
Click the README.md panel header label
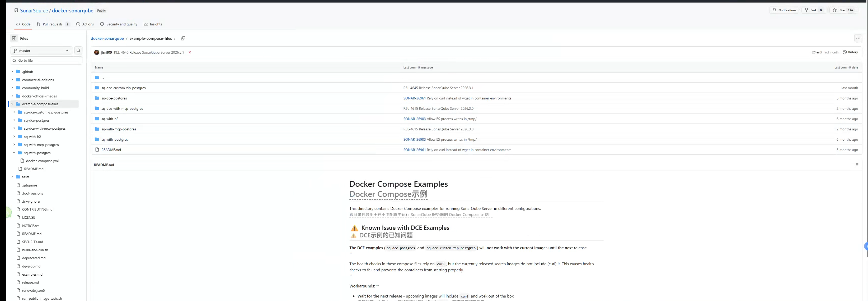104,165
